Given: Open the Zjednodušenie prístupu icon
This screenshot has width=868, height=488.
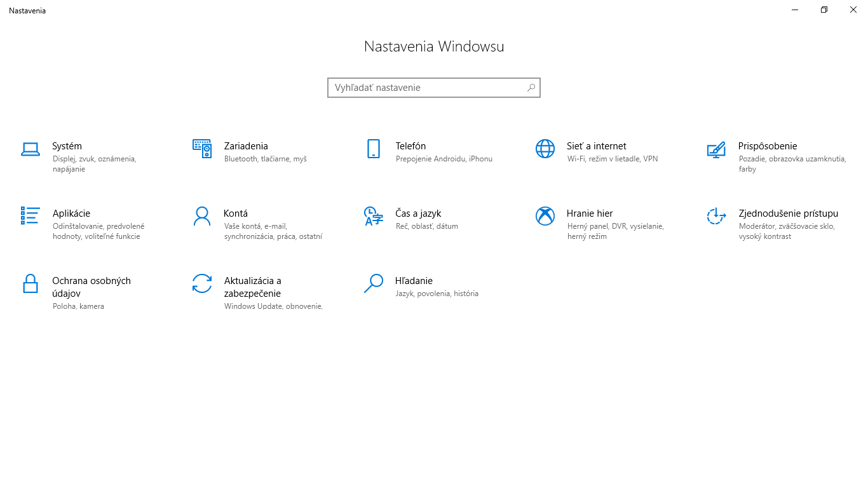Looking at the screenshot, I should click(x=717, y=216).
